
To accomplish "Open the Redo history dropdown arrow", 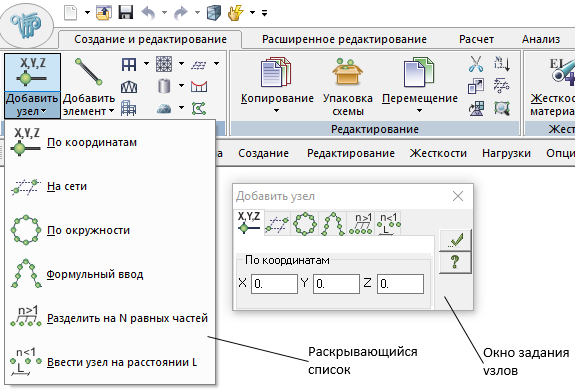I will coord(197,13).
